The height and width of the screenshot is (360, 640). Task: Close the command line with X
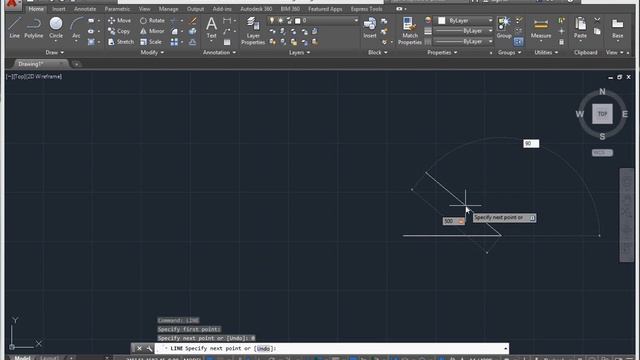[139, 348]
